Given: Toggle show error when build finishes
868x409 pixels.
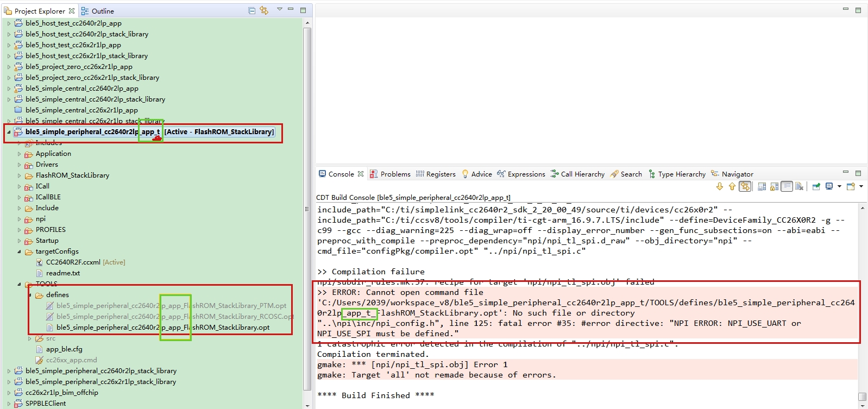Looking at the screenshot, I should click(745, 186).
